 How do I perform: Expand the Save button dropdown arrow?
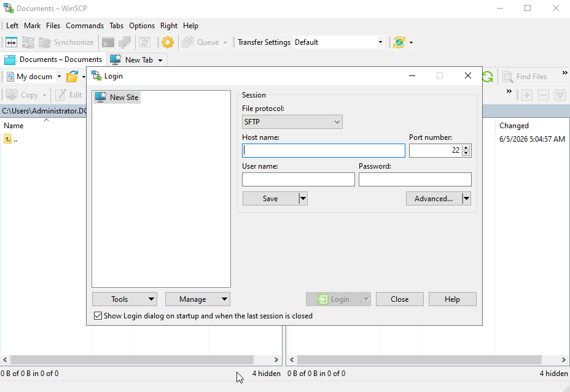(303, 199)
